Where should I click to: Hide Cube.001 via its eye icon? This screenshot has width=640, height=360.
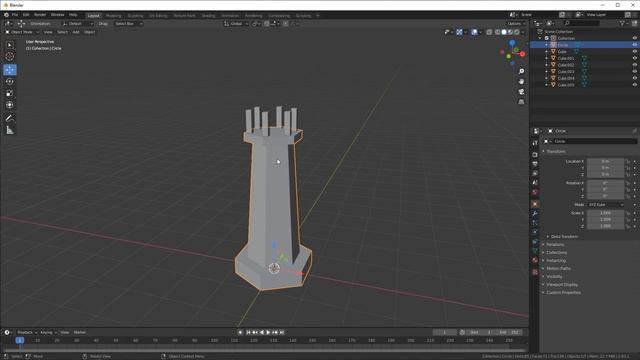635,58
